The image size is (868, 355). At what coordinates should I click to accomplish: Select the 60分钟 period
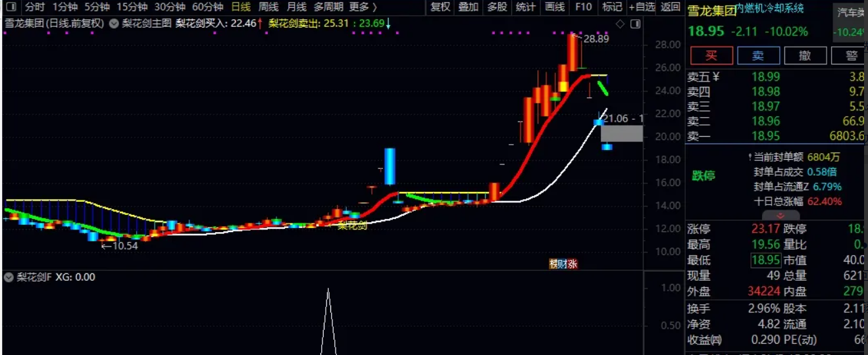[x=208, y=7]
